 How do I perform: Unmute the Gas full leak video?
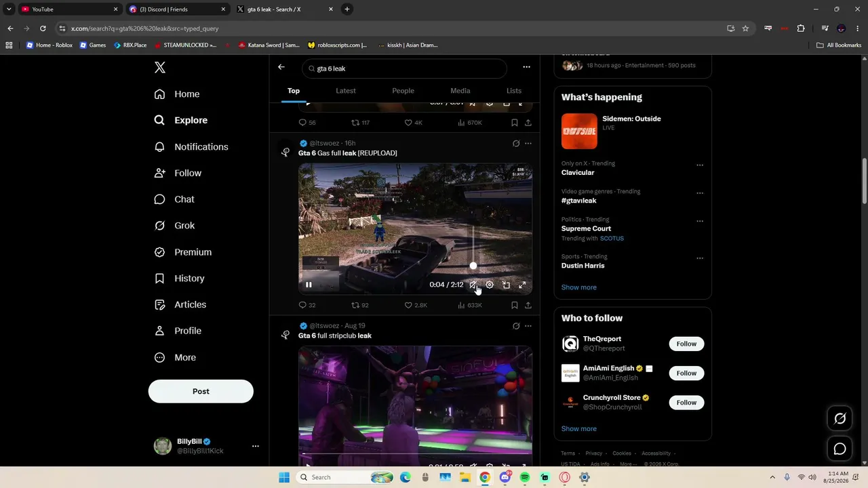pyautogui.click(x=473, y=285)
